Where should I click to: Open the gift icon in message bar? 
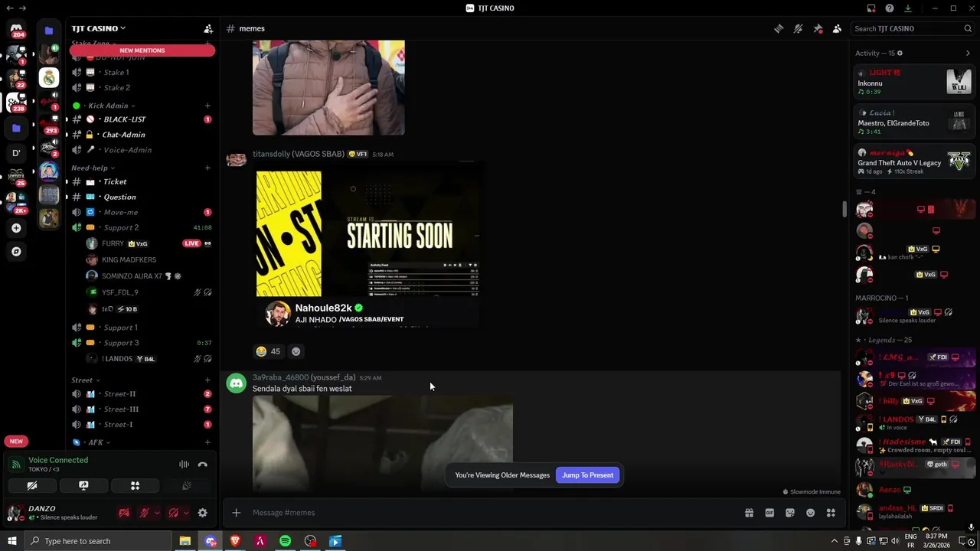749,513
